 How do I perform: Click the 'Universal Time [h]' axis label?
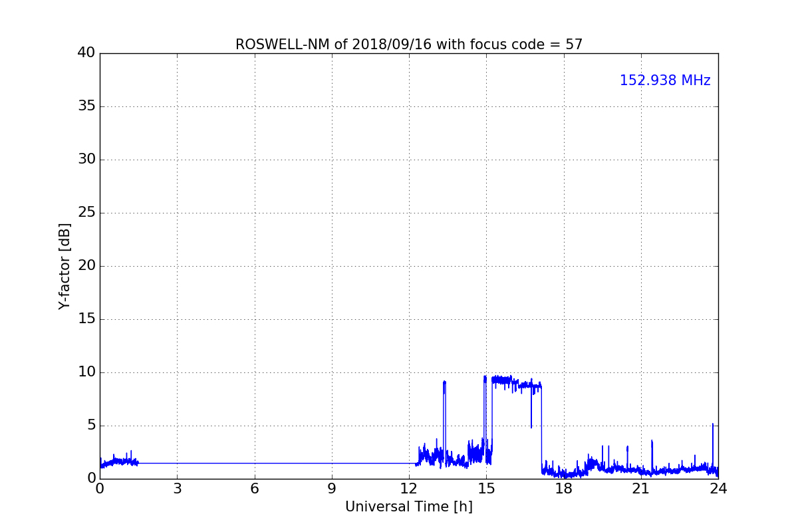409,507
